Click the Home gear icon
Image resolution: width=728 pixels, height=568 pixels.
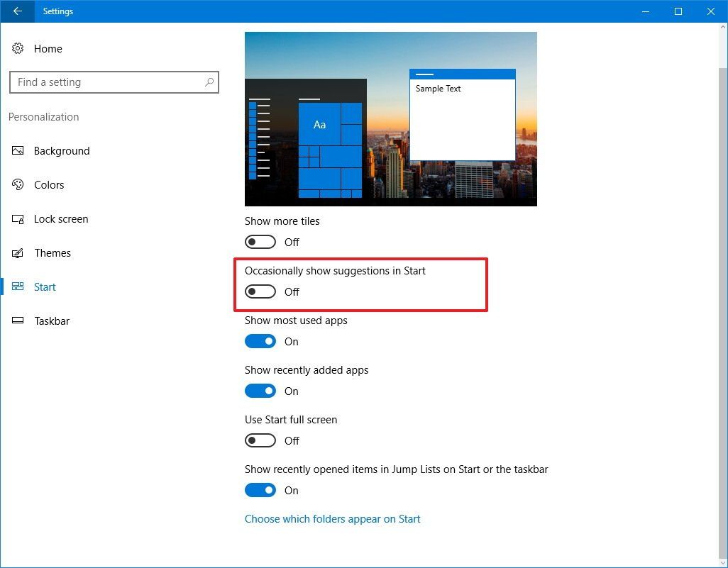pos(18,48)
